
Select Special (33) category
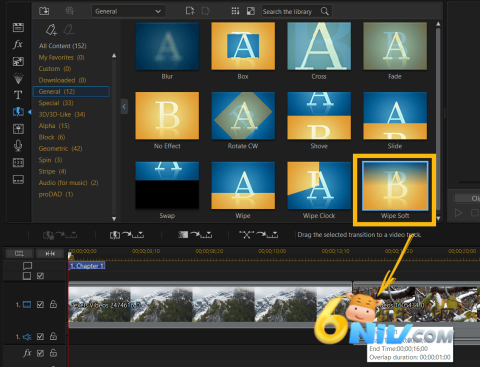(x=56, y=103)
